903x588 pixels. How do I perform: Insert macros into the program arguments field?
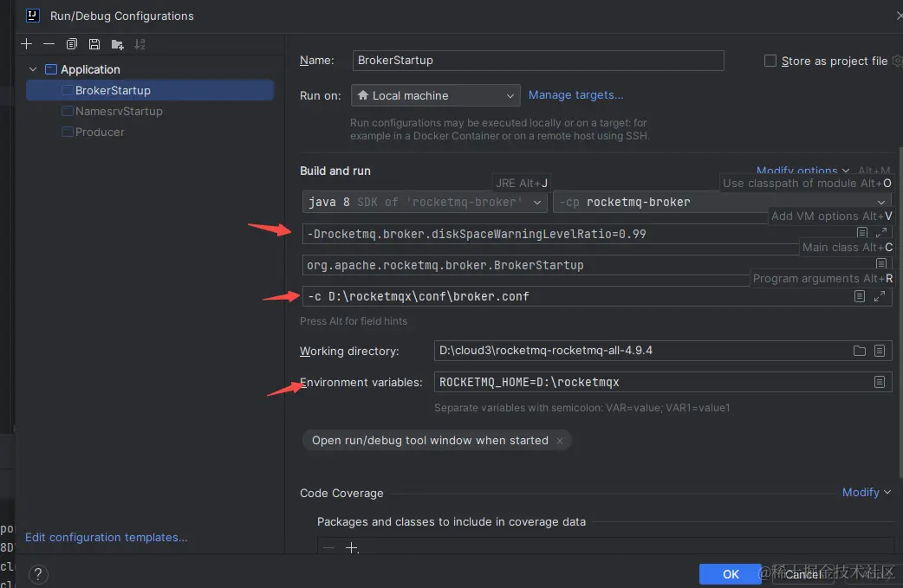[860, 296]
